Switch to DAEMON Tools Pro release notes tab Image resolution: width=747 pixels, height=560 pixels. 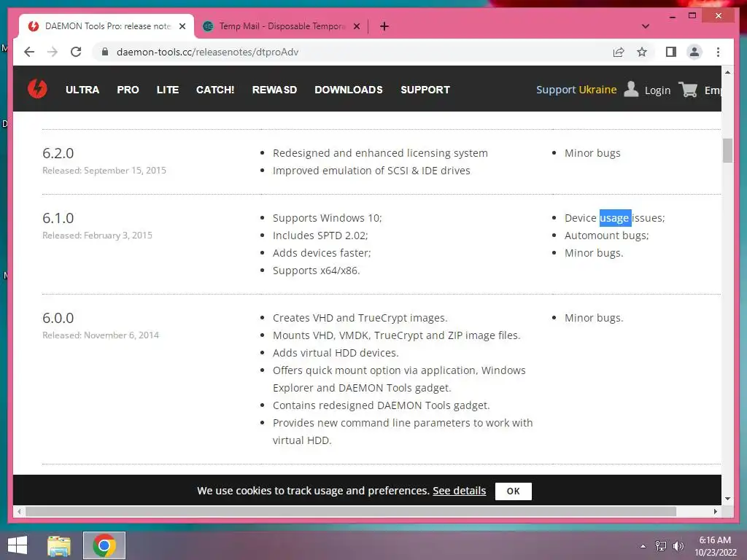tap(107, 26)
